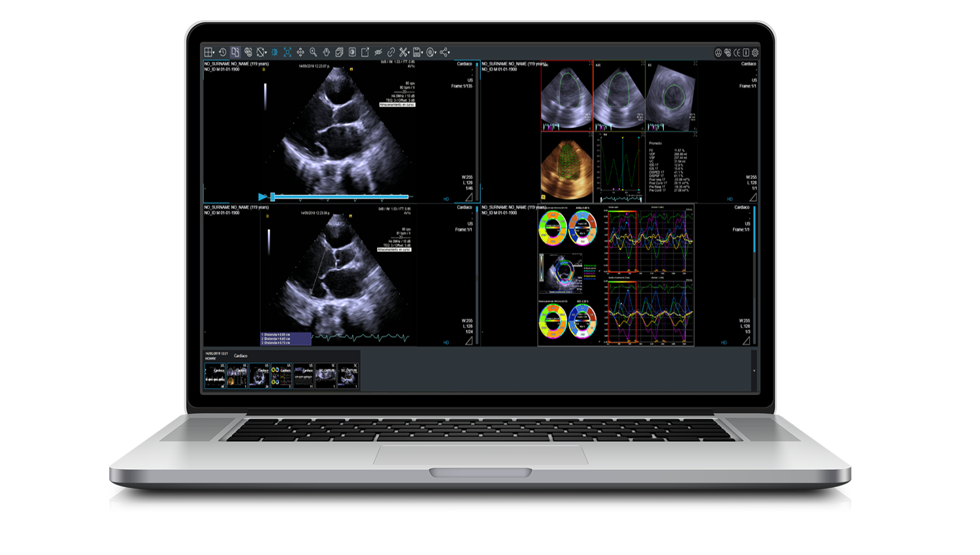
Task: Open first SEC_CAPTURE thumbnail
Action: pyautogui.click(x=326, y=376)
